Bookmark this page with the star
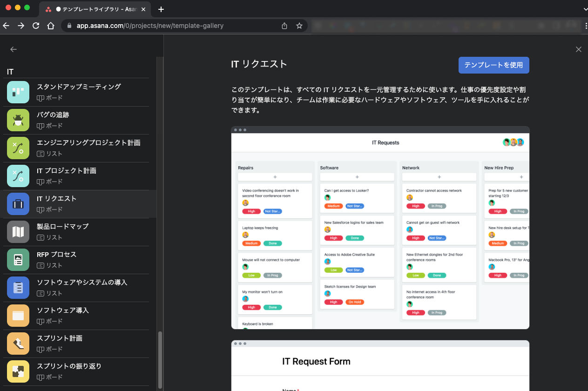 pyautogui.click(x=299, y=26)
